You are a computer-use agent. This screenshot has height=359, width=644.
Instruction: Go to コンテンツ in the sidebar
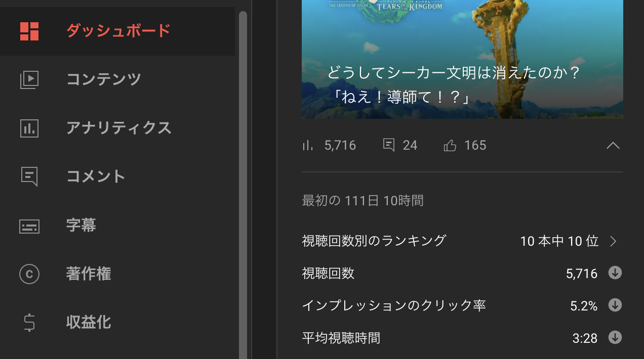tap(117, 80)
